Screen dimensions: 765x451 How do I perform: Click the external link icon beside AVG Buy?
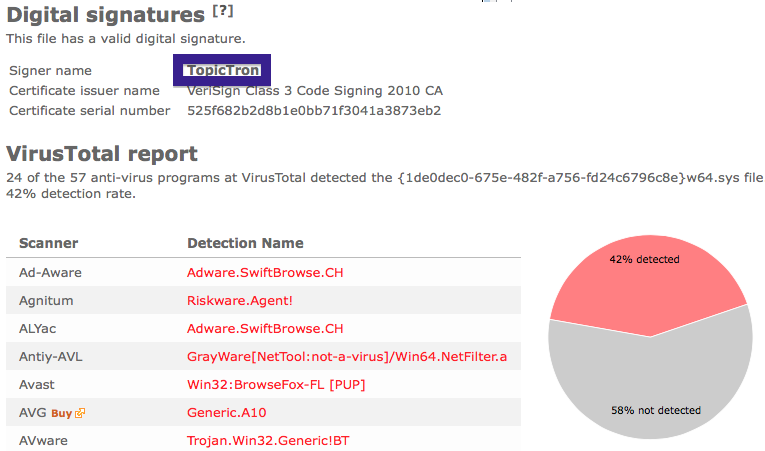(x=80, y=413)
